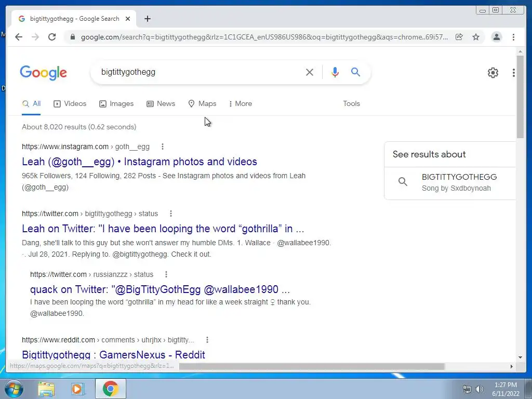Open the search Tools options
Screen dimensions: 532x399
pyautogui.click(x=351, y=103)
